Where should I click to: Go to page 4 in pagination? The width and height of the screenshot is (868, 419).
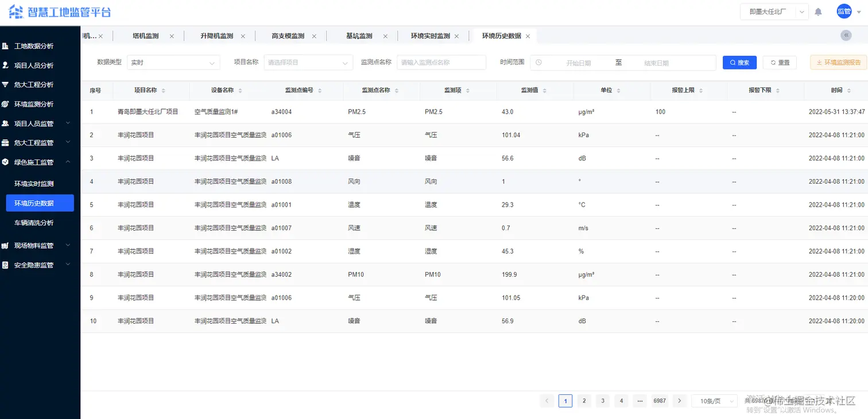621,401
